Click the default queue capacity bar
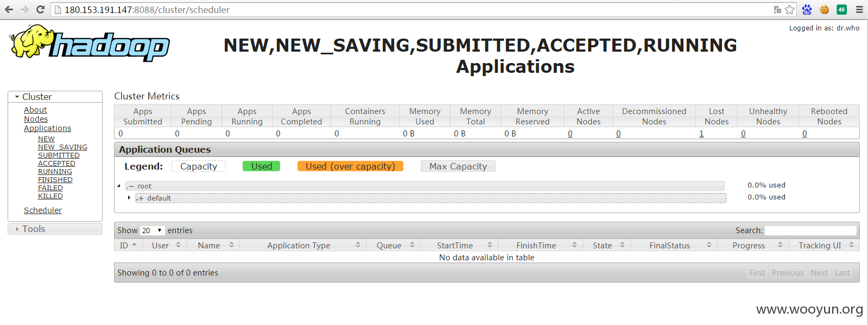The width and height of the screenshot is (868, 325). 431,198
